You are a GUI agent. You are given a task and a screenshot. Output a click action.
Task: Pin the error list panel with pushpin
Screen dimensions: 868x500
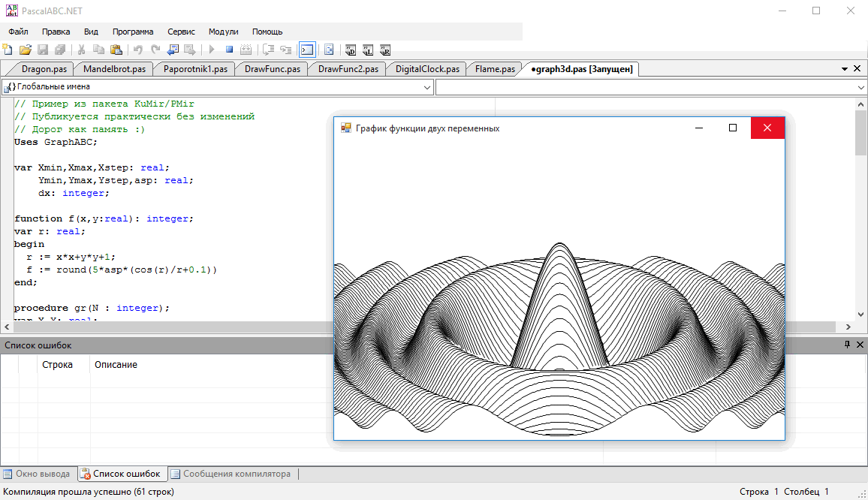click(x=847, y=345)
